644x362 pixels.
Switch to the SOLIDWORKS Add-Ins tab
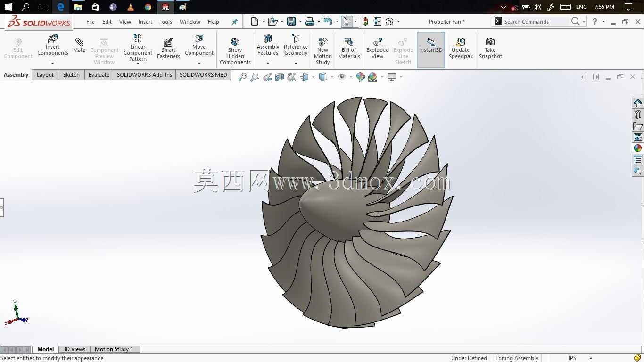[144, 75]
